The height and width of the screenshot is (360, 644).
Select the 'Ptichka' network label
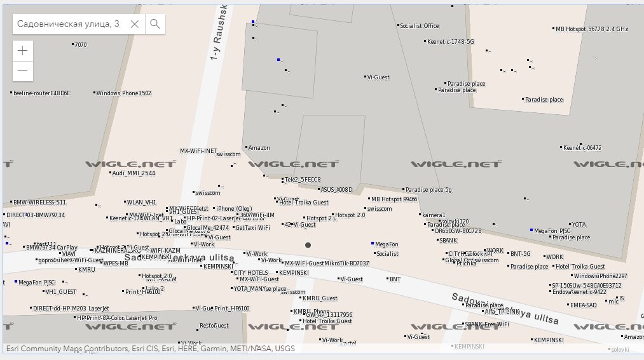[467, 263]
